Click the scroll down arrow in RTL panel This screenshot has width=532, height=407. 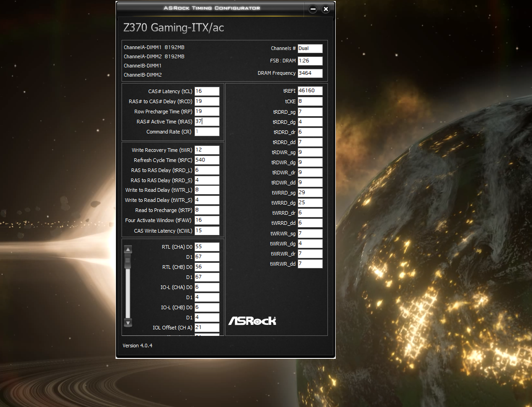coord(128,323)
